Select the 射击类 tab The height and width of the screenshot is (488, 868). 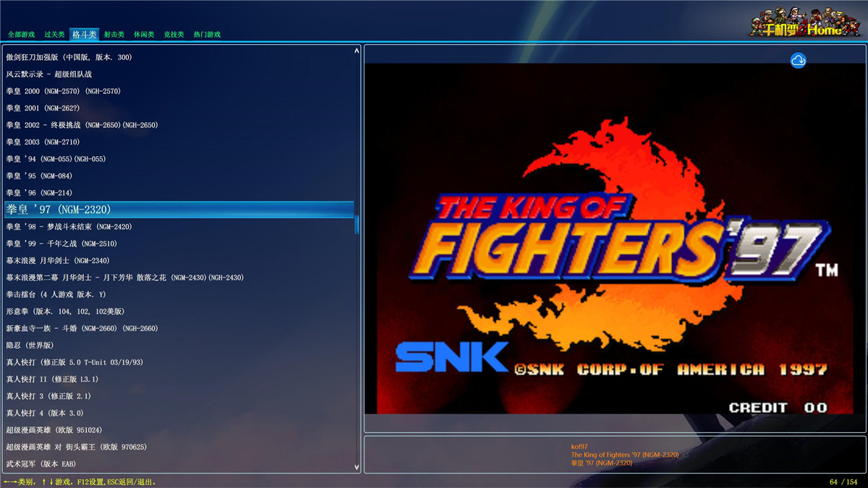pos(114,35)
